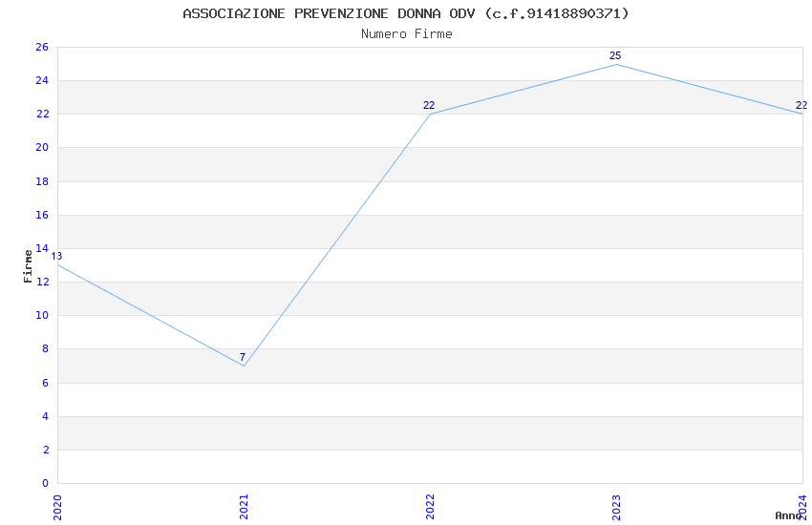
Task: Click the y-axis tick label 22
Action: (42, 115)
